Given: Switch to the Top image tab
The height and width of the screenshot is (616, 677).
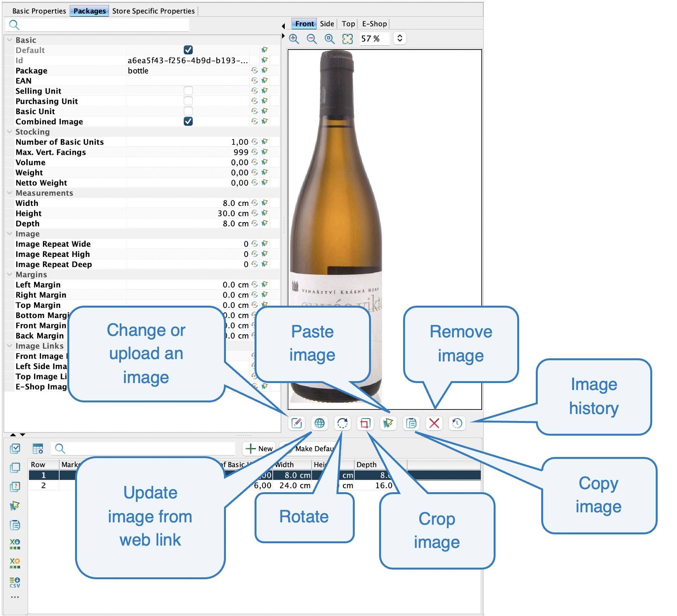Looking at the screenshot, I should pos(348,24).
